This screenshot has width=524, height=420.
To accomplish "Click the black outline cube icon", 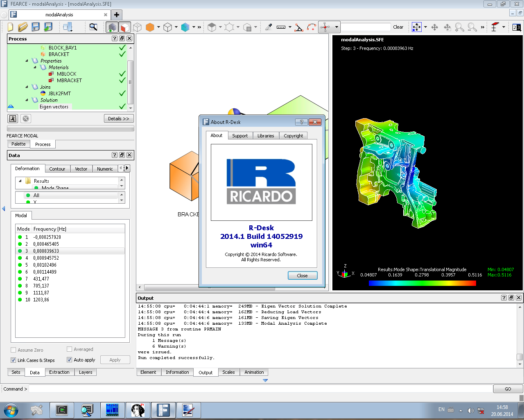I will point(167,27).
